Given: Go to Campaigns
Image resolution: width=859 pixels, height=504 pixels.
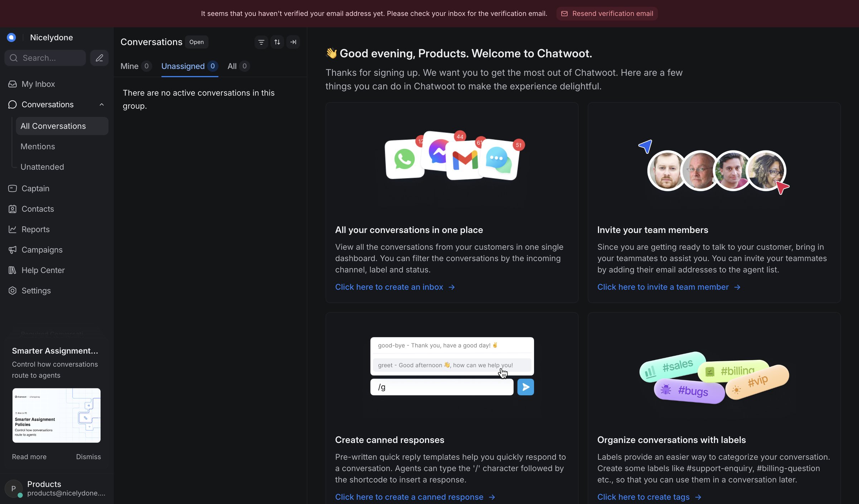Looking at the screenshot, I should coord(42,250).
